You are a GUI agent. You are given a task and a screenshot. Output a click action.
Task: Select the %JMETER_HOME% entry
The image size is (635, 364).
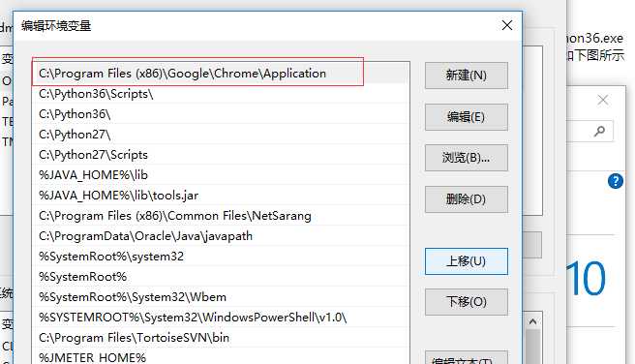click(x=221, y=356)
